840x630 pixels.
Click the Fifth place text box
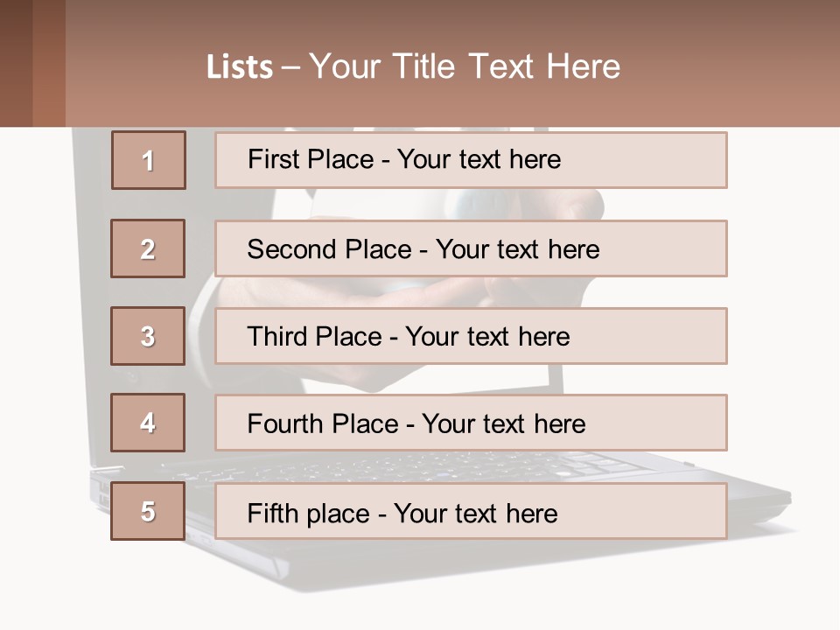point(471,511)
